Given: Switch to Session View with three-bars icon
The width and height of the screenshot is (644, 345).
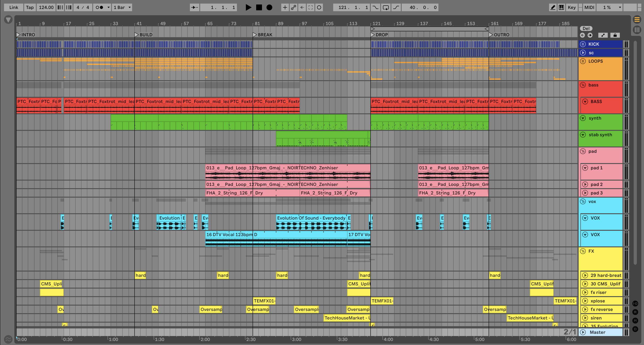Looking at the screenshot, I should pos(637,30).
